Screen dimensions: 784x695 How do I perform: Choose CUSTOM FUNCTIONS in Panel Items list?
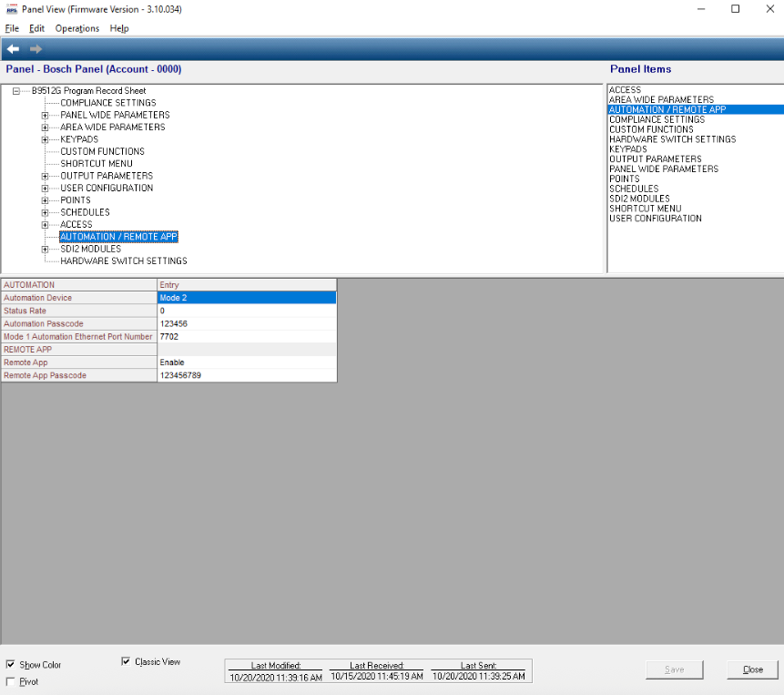tap(651, 129)
